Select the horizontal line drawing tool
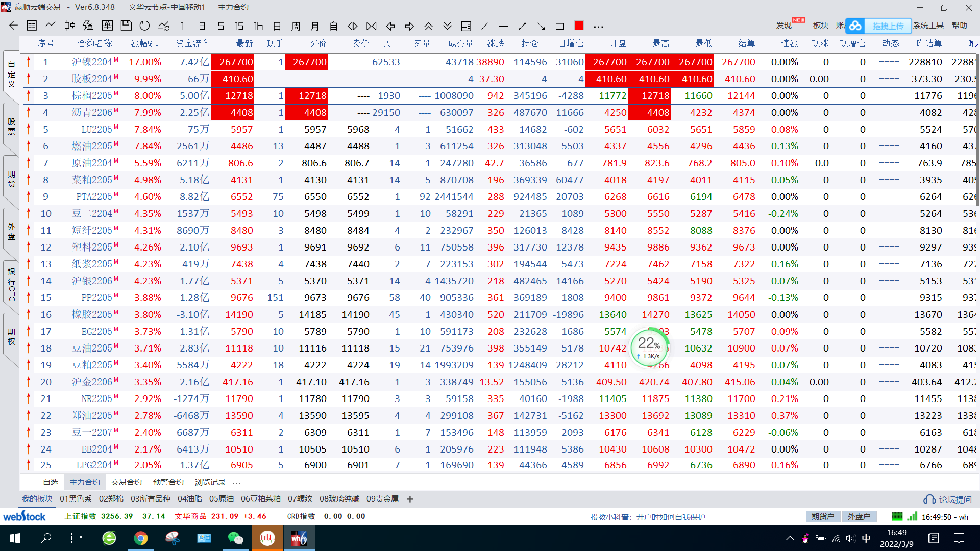The image size is (980, 551). 504,26
